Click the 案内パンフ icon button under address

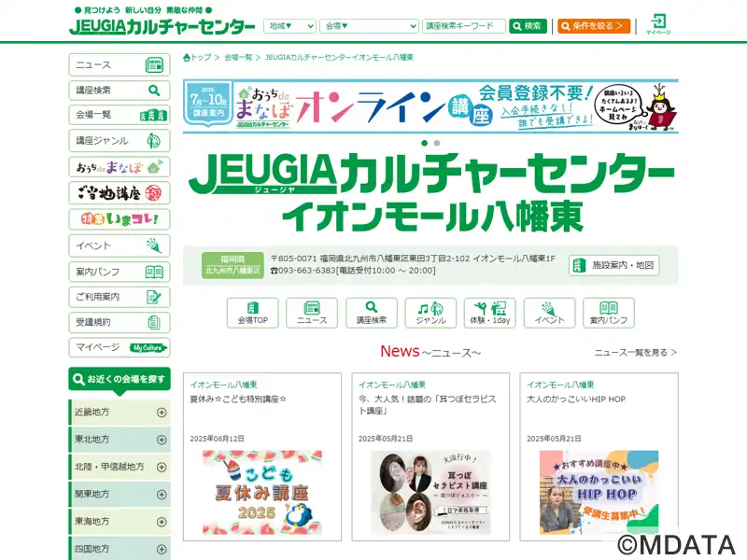(x=609, y=313)
